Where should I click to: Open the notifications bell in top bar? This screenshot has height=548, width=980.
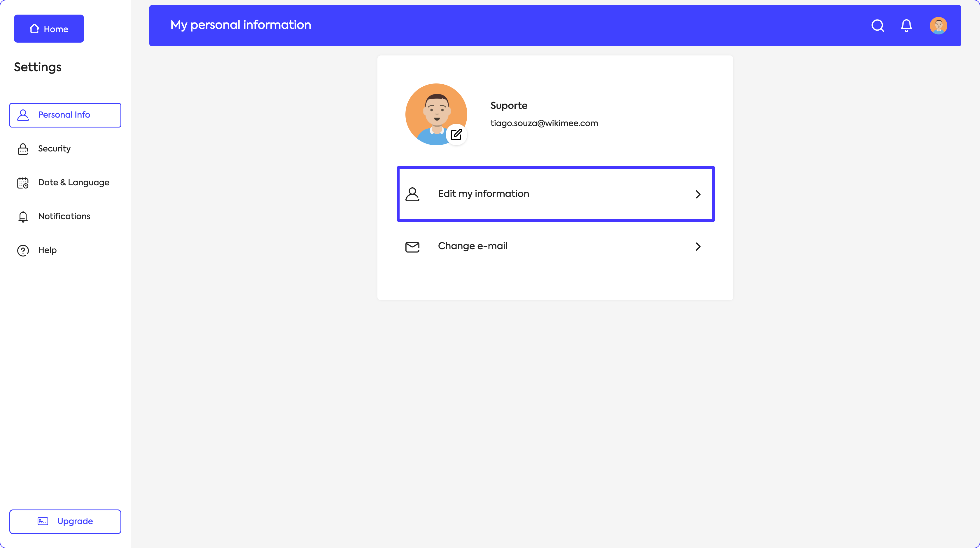pyautogui.click(x=906, y=25)
